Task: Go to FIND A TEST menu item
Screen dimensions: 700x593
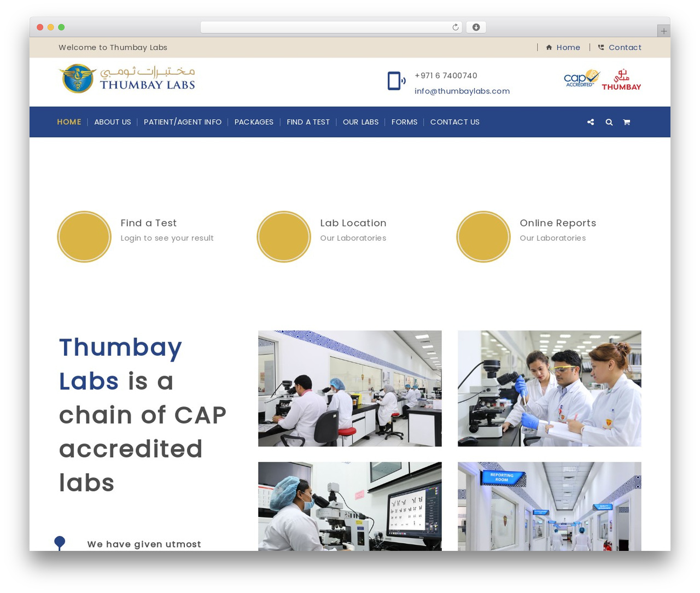Action: point(308,122)
